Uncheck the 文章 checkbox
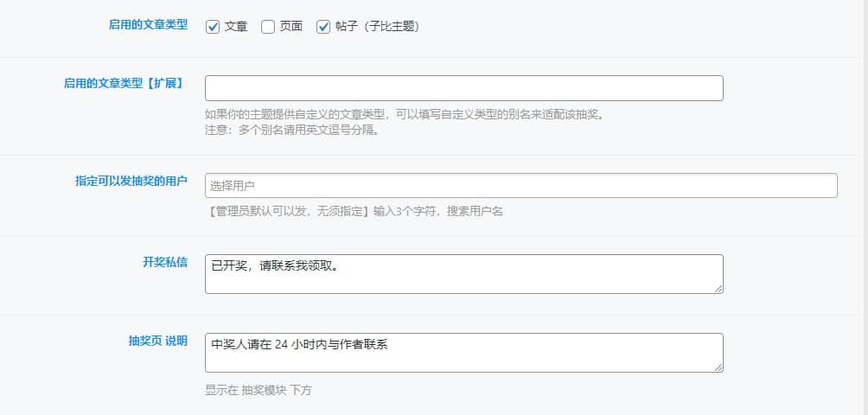 click(x=213, y=27)
